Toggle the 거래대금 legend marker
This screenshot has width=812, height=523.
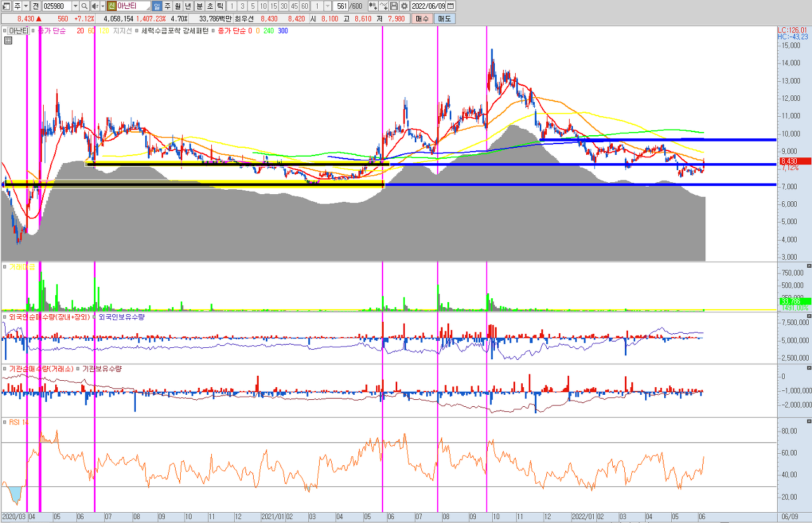coord(5,267)
